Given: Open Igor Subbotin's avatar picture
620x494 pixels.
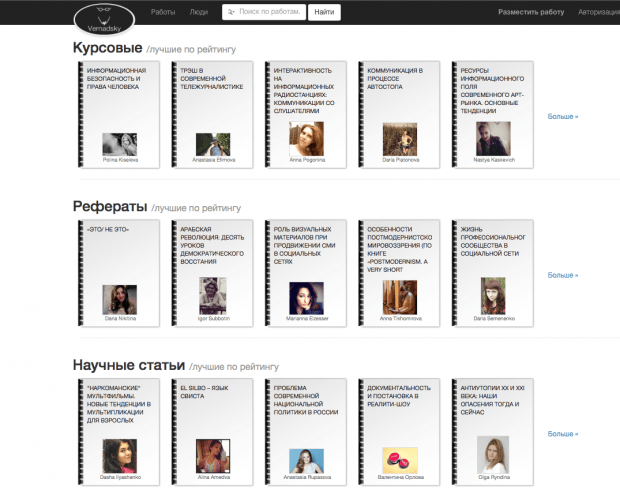Looking at the screenshot, I should [x=213, y=296].
